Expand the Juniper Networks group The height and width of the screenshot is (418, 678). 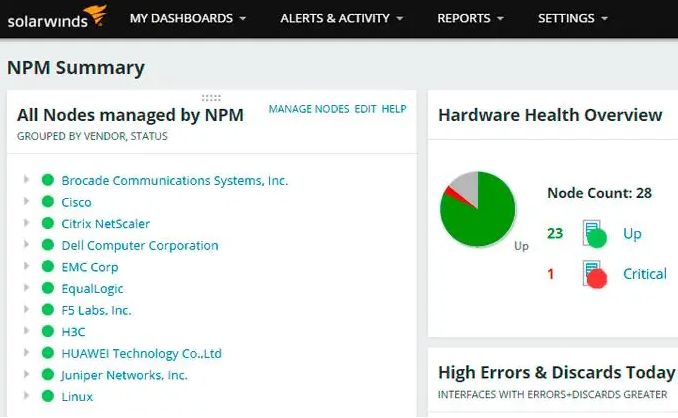click(26, 373)
